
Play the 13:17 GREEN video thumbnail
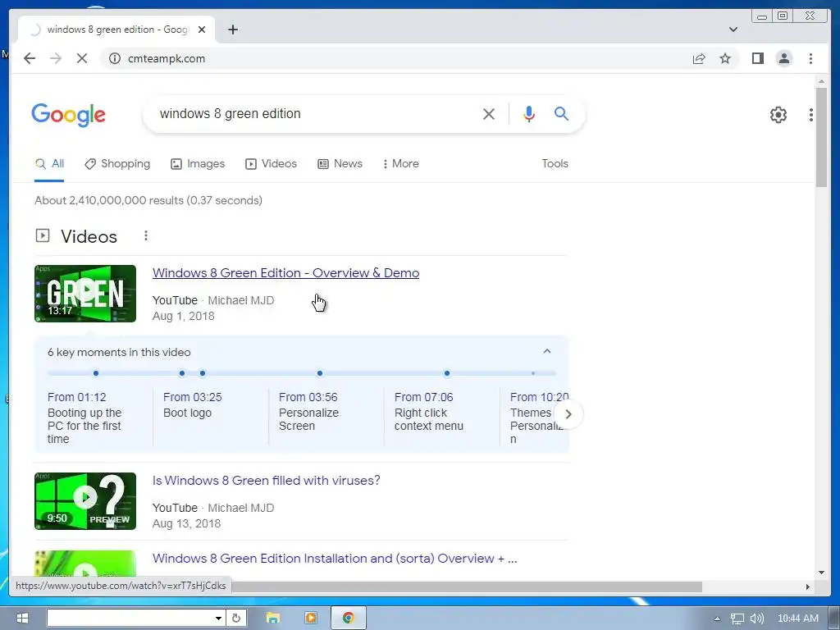(85, 294)
